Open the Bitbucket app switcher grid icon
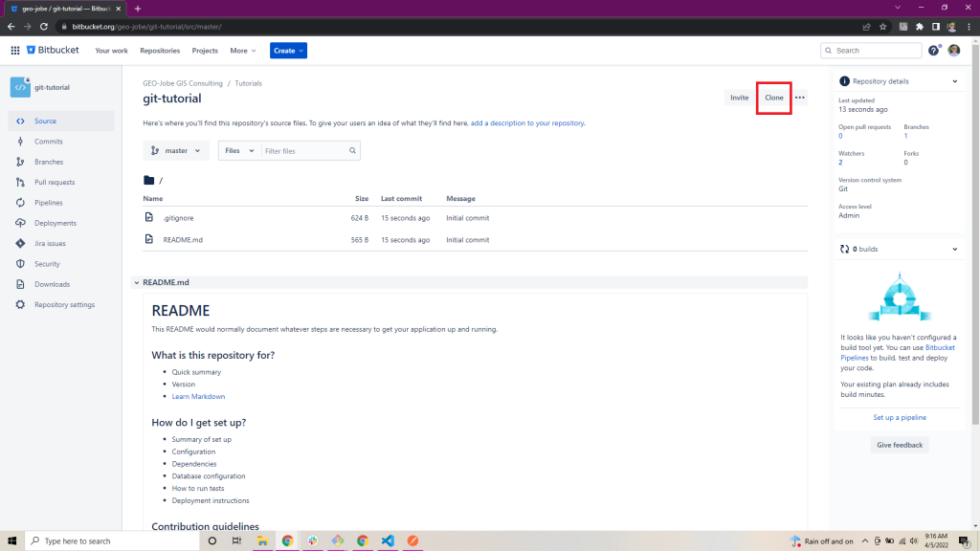This screenshot has height=551, width=980. click(x=15, y=51)
